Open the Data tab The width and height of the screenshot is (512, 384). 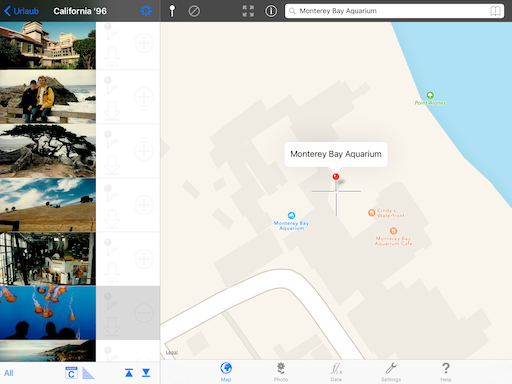pos(336,372)
